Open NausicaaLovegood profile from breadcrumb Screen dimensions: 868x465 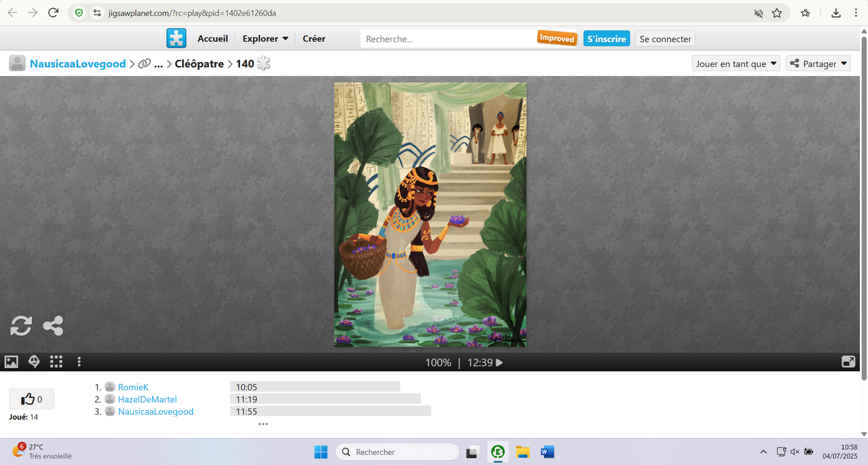point(78,64)
